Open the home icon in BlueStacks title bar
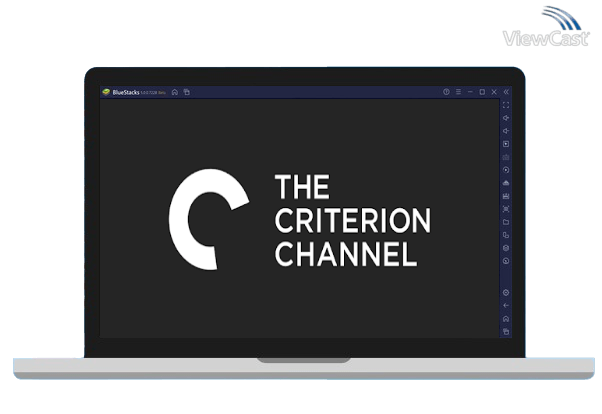Screen dimensions: 602x414 175,92
